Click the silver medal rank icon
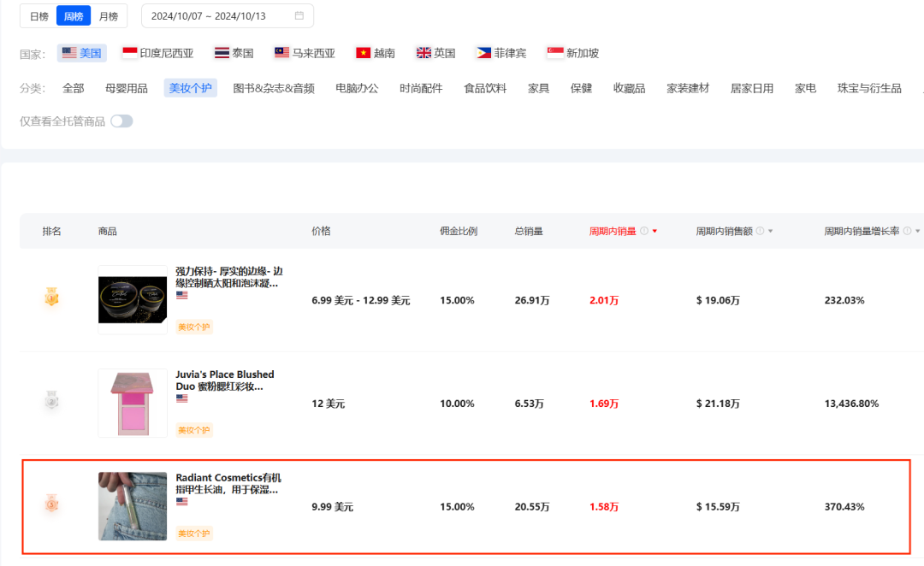 52,400
